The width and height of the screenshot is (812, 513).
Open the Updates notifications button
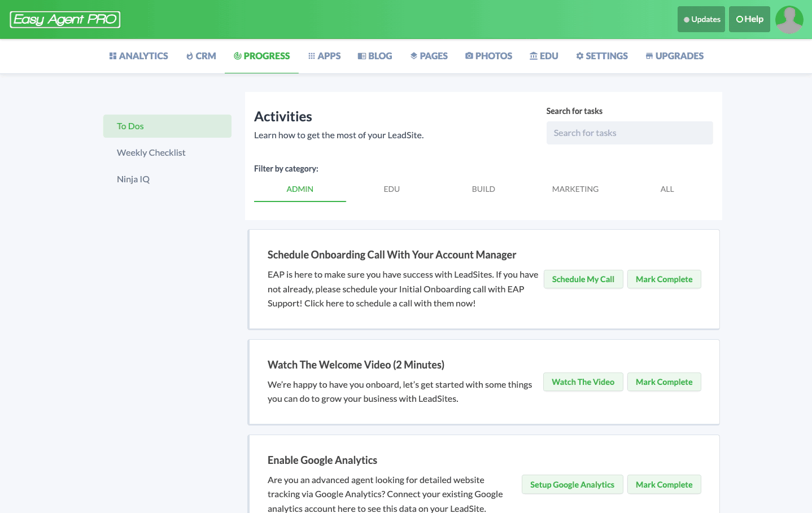point(701,19)
